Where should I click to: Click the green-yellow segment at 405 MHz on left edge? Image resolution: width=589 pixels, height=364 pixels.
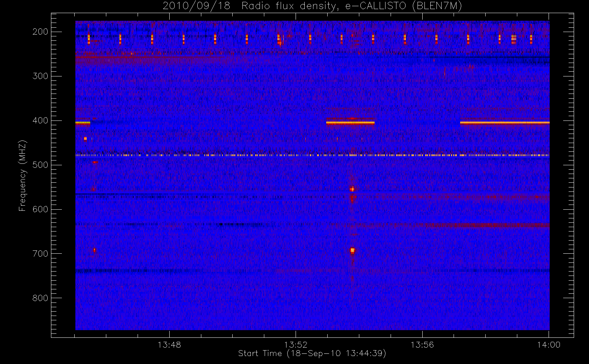point(83,123)
